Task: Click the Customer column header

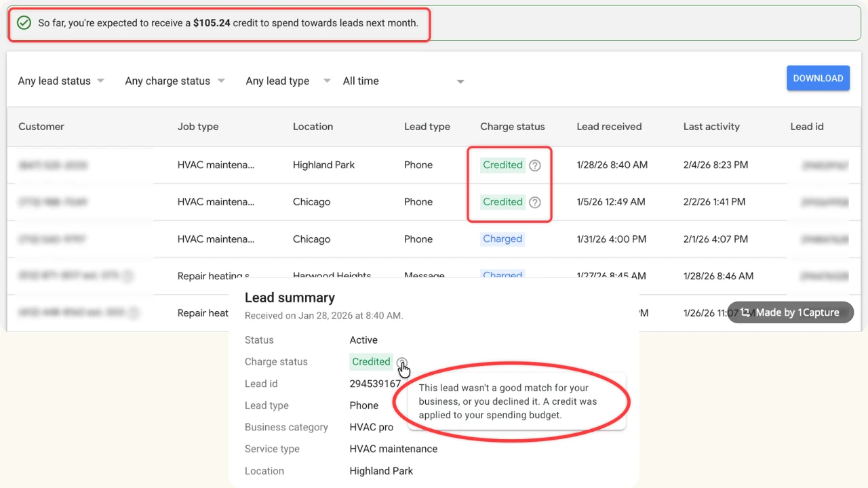Action: 41,127
